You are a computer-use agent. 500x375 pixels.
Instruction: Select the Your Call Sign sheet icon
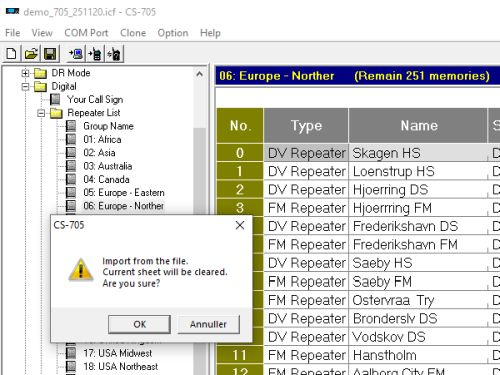[55, 99]
